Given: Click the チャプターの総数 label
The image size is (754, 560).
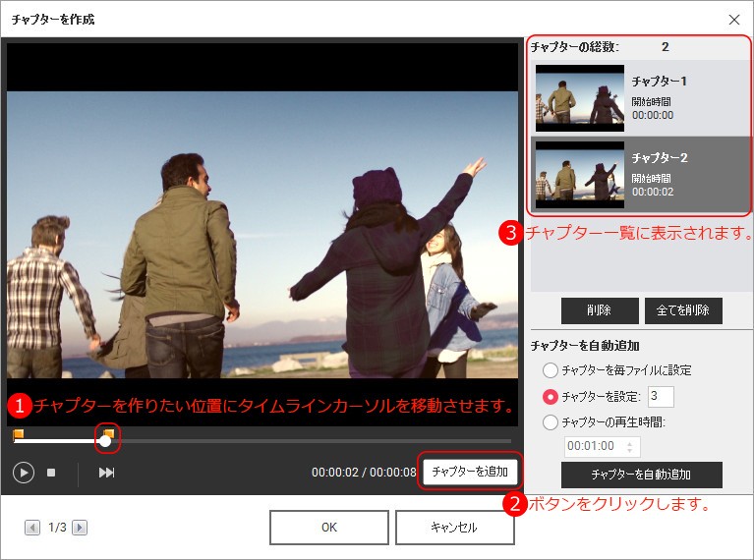Looking at the screenshot, I should (x=575, y=47).
